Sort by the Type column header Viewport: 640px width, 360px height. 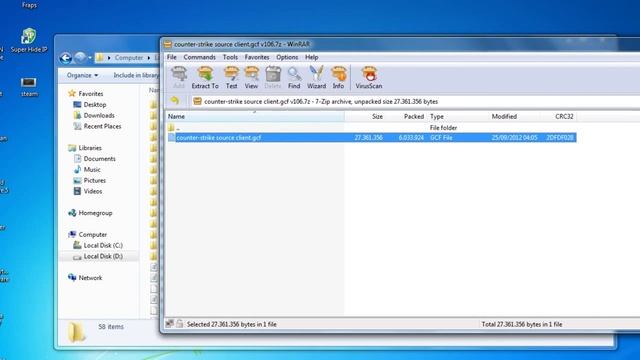tap(457, 116)
